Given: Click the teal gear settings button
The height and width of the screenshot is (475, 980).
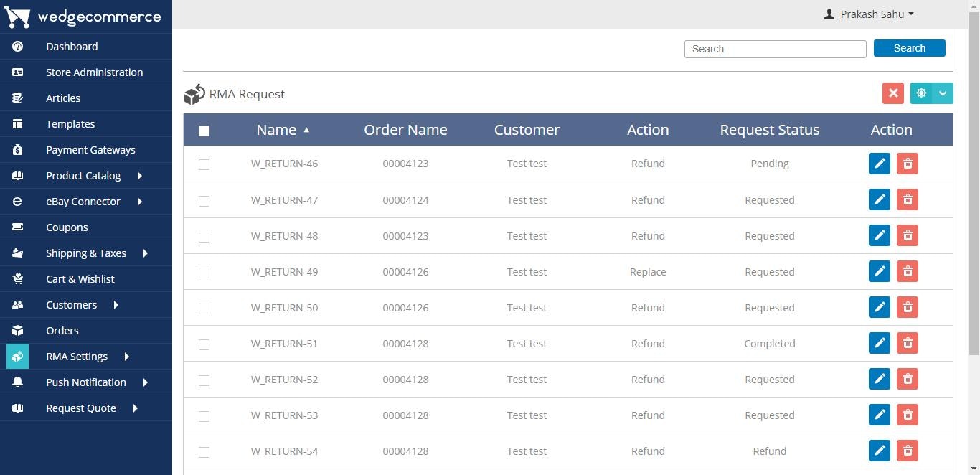Looking at the screenshot, I should coord(921,93).
